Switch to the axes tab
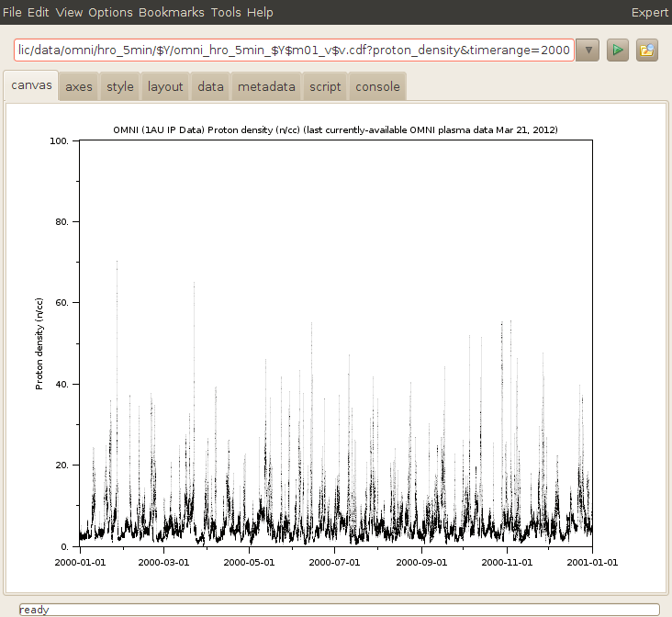 click(79, 87)
